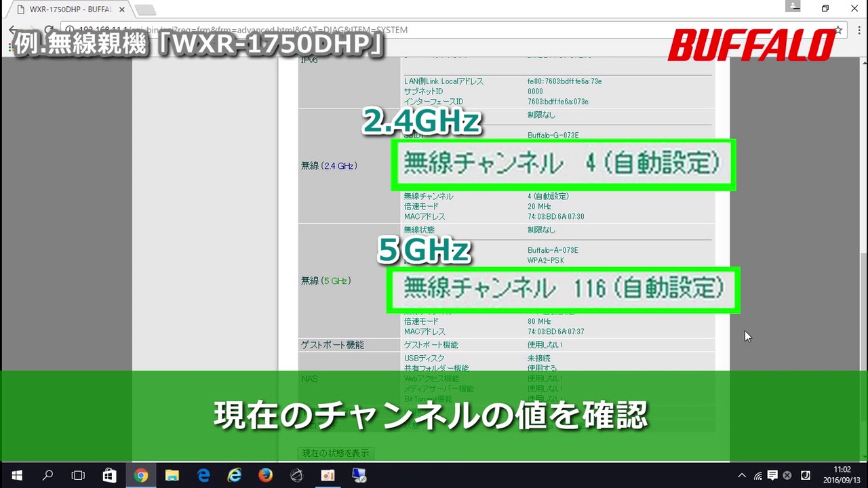Bookmark this page with the star icon
Viewport: 868px width, 488px height.
click(839, 30)
